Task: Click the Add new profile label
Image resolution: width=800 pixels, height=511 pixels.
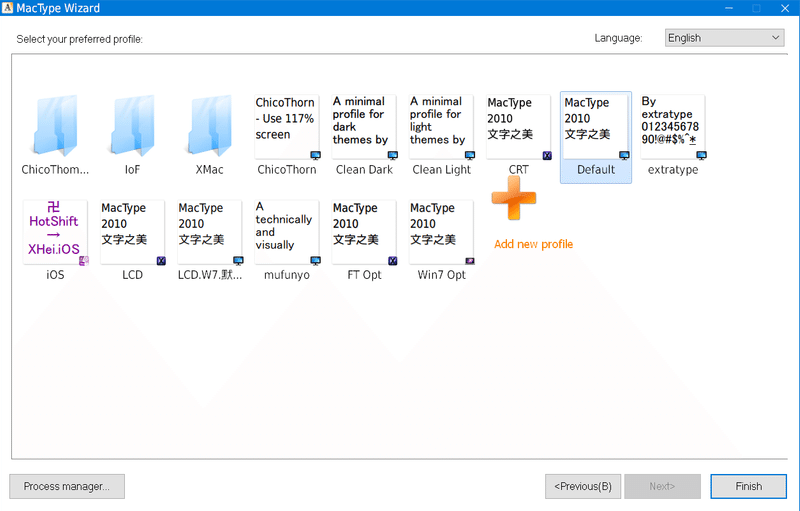Action: click(533, 244)
